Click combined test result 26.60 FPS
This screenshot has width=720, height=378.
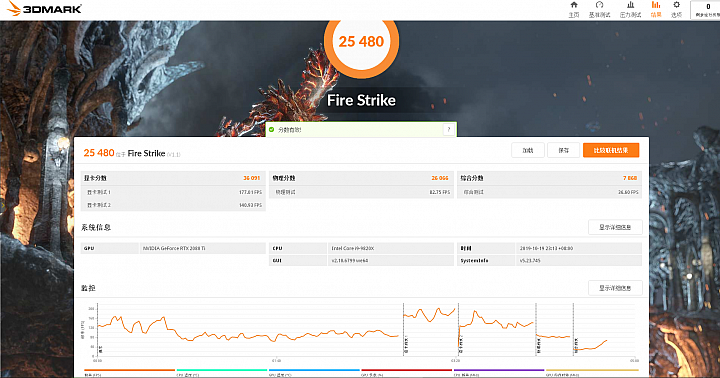(628, 192)
